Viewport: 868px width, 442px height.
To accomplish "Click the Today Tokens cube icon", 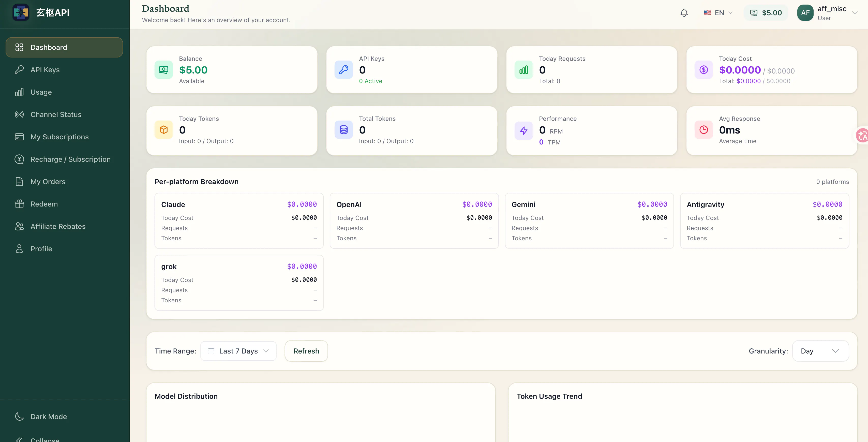I will click(x=164, y=130).
